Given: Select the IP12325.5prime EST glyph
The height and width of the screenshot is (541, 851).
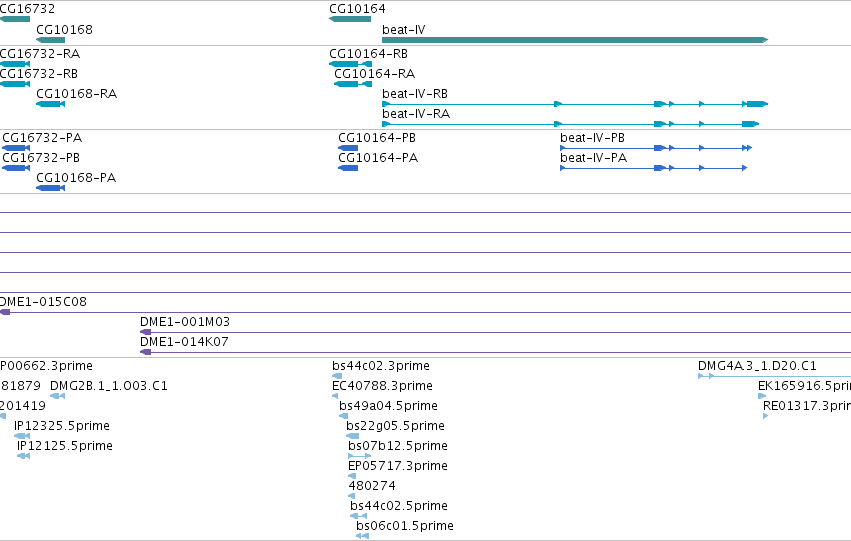Looking at the screenshot, I should pyautogui.click(x=22, y=436).
